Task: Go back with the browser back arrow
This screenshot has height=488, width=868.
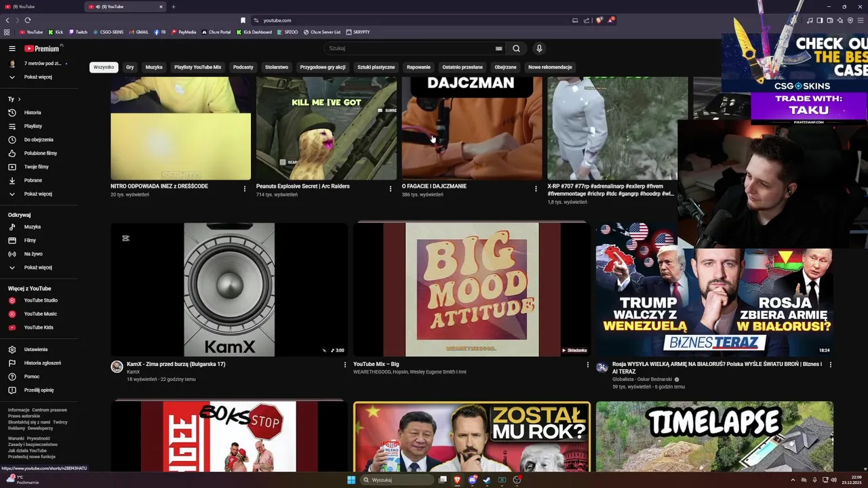Action: [7, 20]
